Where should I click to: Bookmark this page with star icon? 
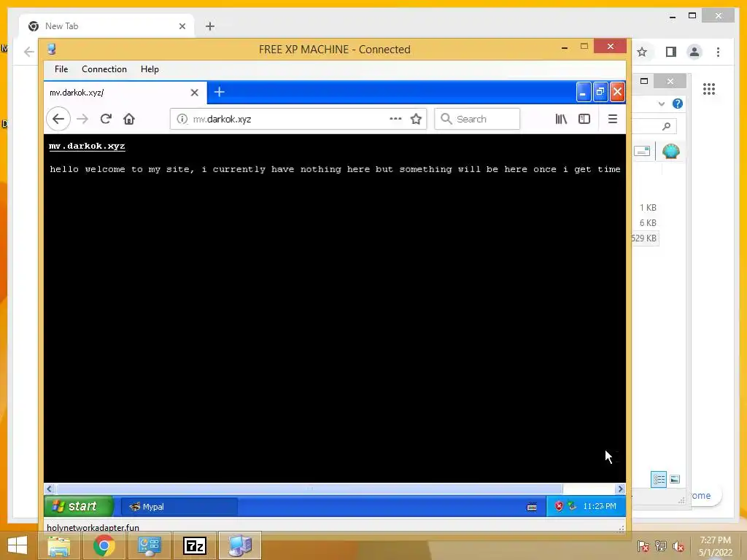pos(416,119)
